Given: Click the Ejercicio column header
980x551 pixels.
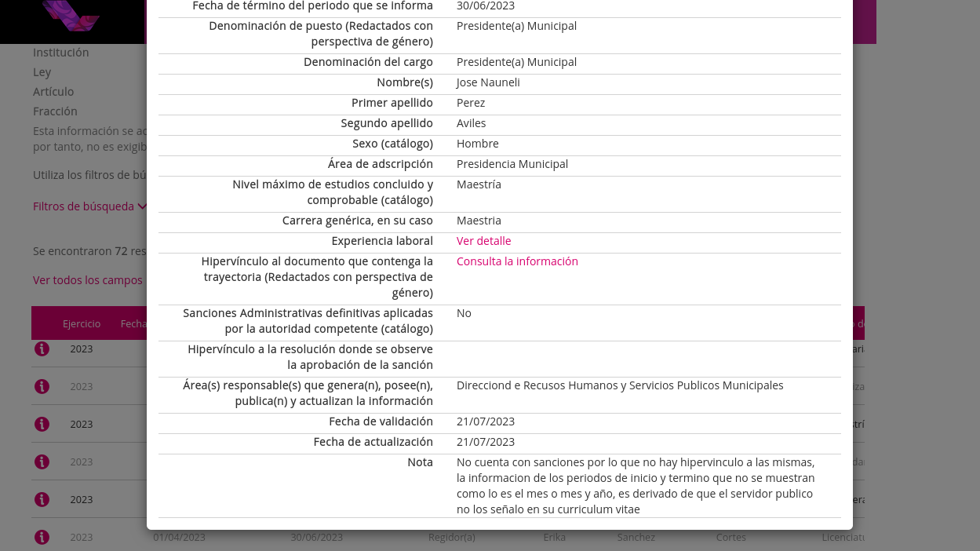Looking at the screenshot, I should pyautogui.click(x=82, y=323).
